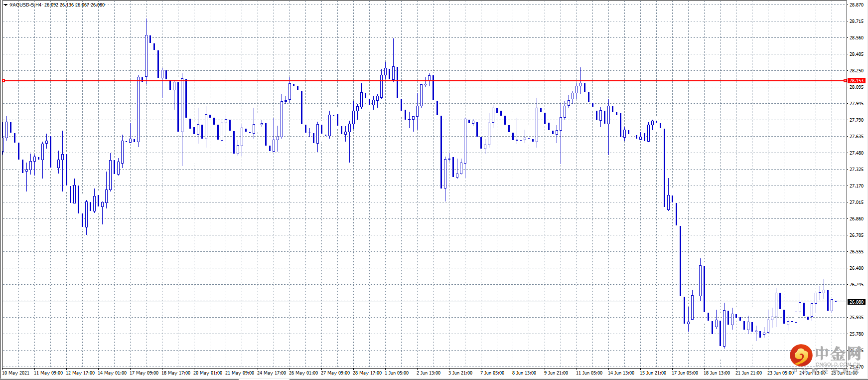
Task: Click the 28.250 price axis value
Action: (x=857, y=70)
